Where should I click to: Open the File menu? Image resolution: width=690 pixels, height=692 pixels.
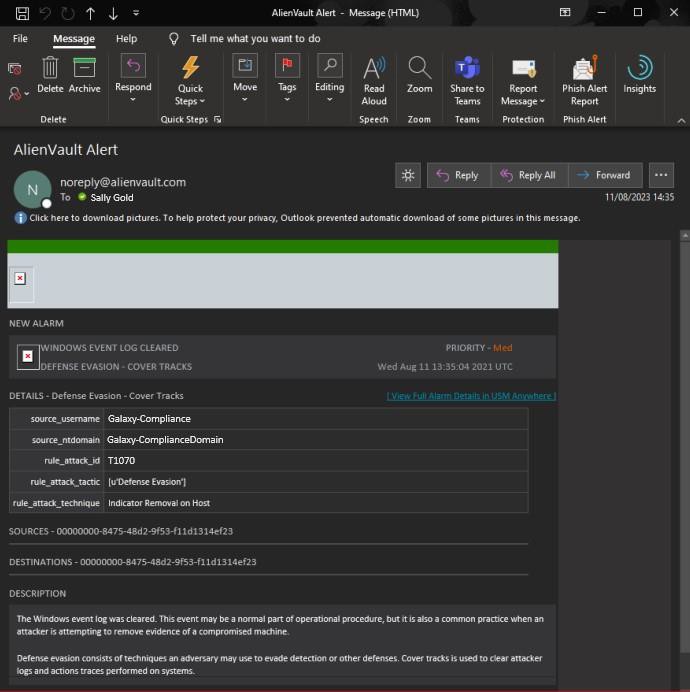pyautogui.click(x=20, y=39)
